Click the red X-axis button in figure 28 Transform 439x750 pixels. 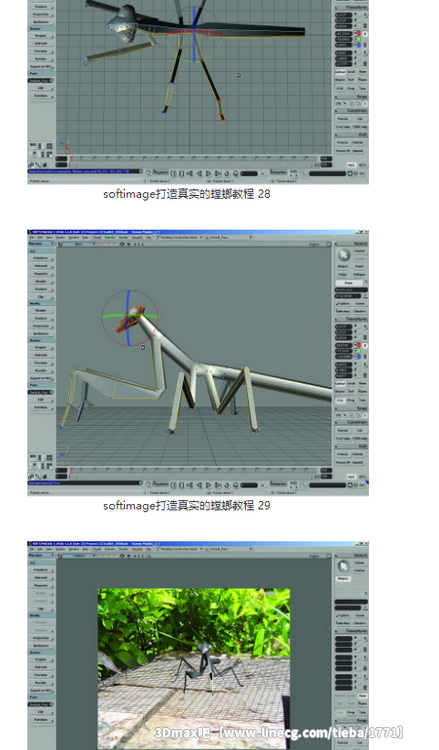point(359,33)
